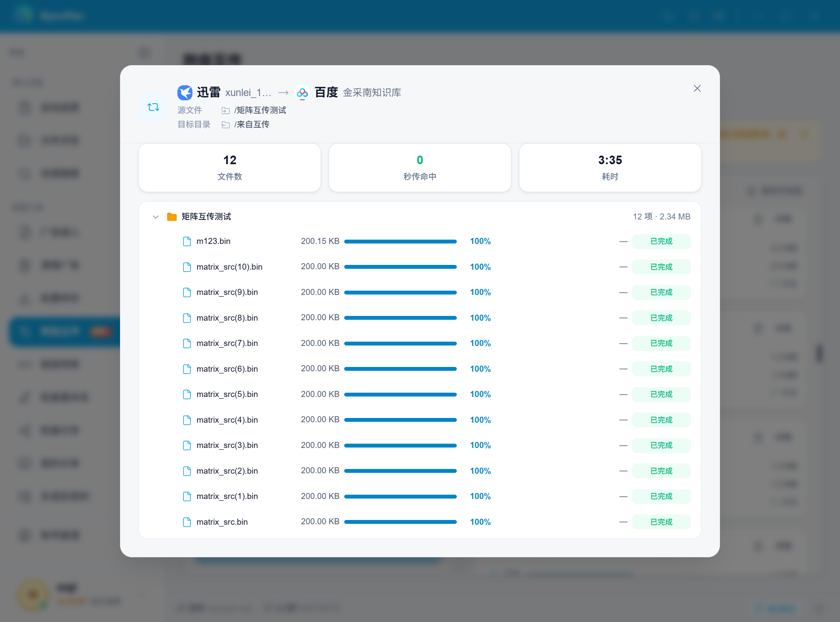
Task: Click the source folder icon next to /矩阵互传测试
Action: tap(225, 111)
